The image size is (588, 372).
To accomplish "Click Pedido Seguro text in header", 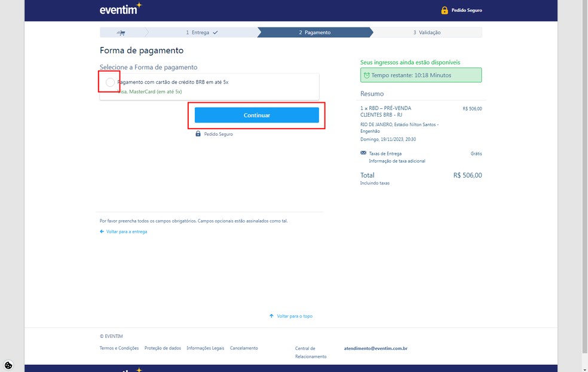I will click(467, 10).
